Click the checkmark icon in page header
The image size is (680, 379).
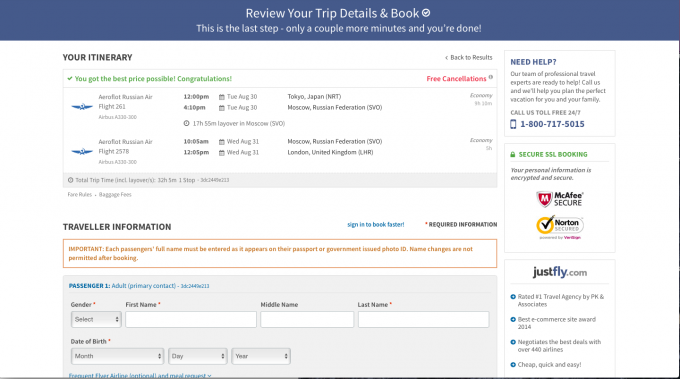[426, 13]
